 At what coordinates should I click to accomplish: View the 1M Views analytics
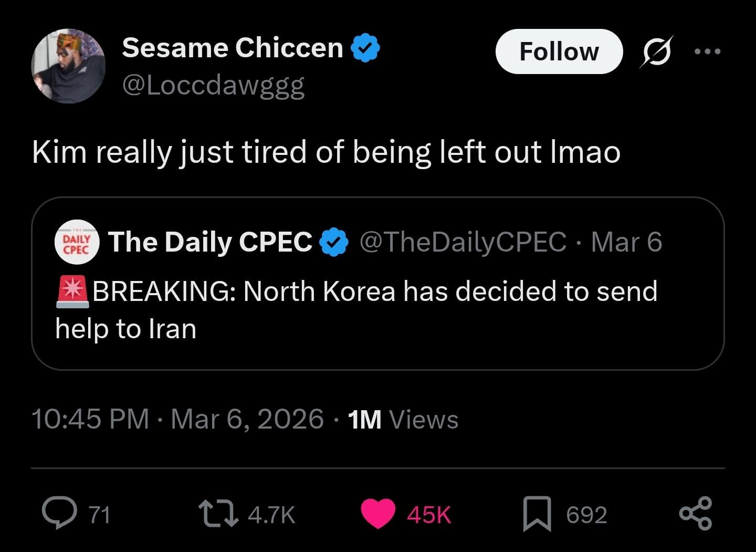[x=403, y=419]
